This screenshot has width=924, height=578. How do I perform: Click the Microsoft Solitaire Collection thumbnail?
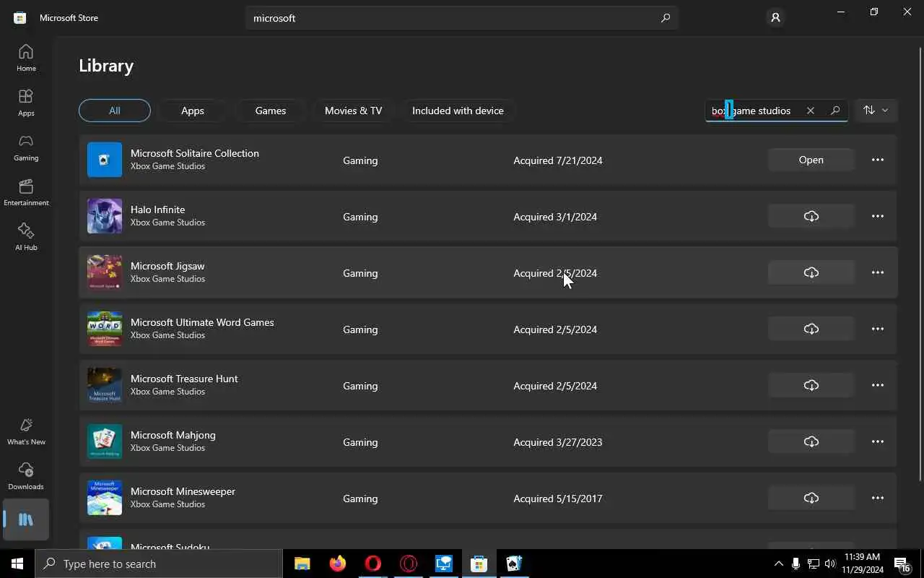point(105,160)
